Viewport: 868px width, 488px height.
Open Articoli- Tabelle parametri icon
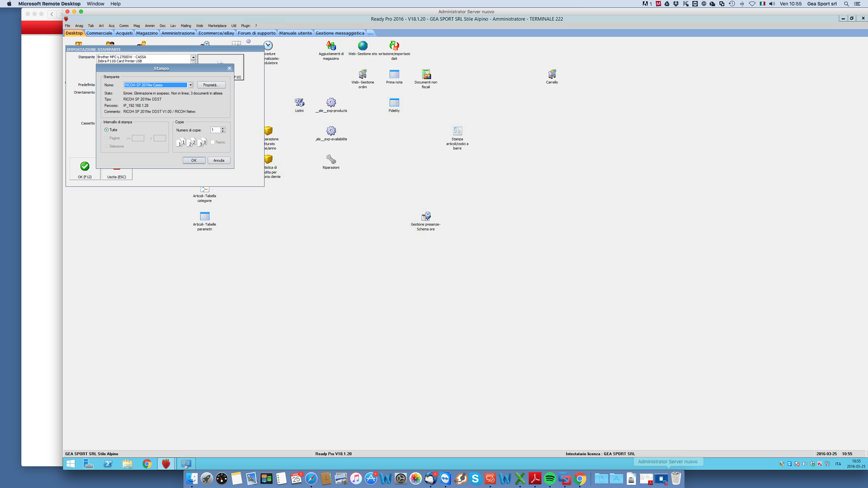click(204, 216)
